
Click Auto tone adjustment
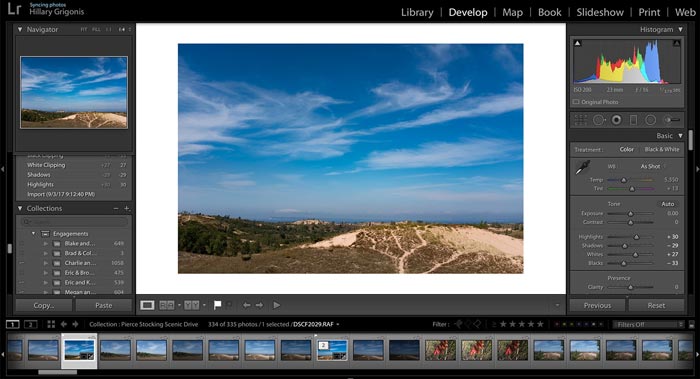point(667,204)
